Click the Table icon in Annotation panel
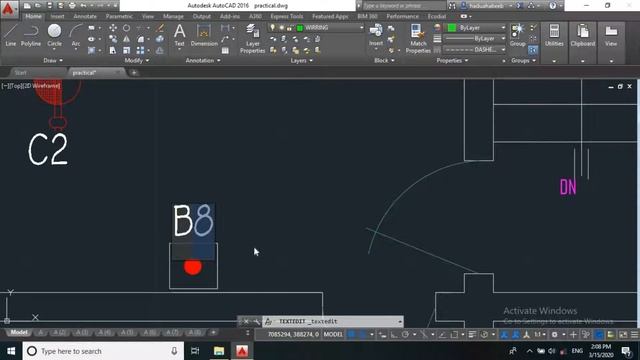This screenshot has height=360, width=640. [225, 50]
